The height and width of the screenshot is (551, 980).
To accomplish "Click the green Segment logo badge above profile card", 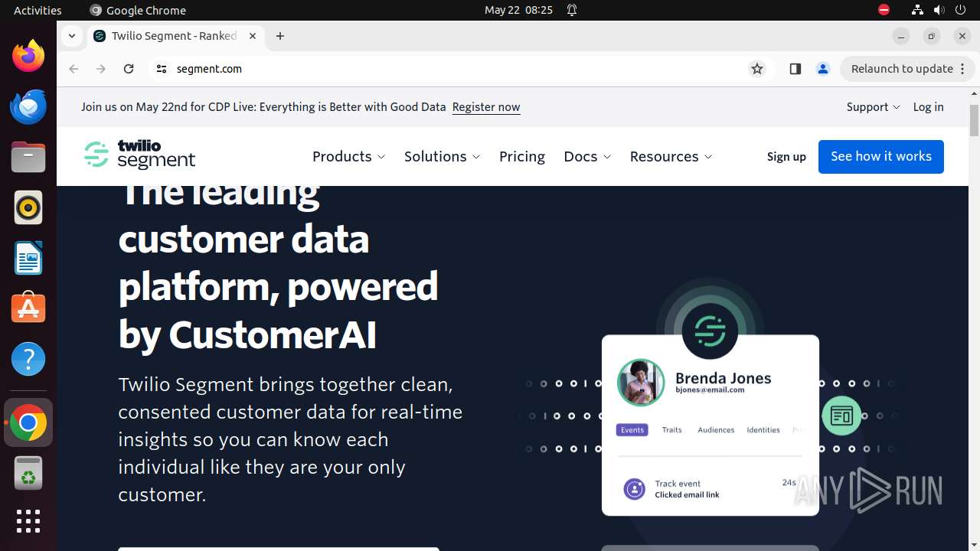I will [x=710, y=331].
